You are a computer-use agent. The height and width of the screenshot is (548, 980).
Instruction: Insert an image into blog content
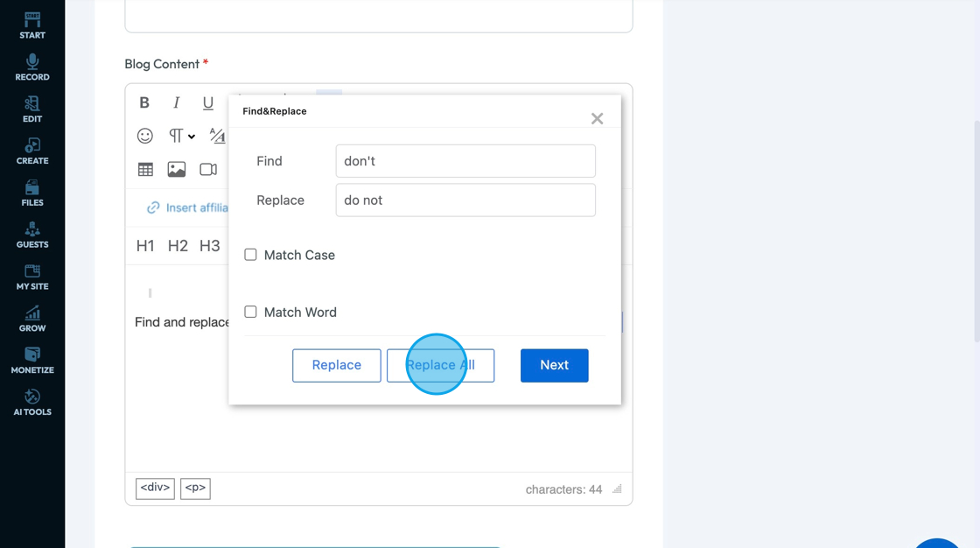pos(177,170)
